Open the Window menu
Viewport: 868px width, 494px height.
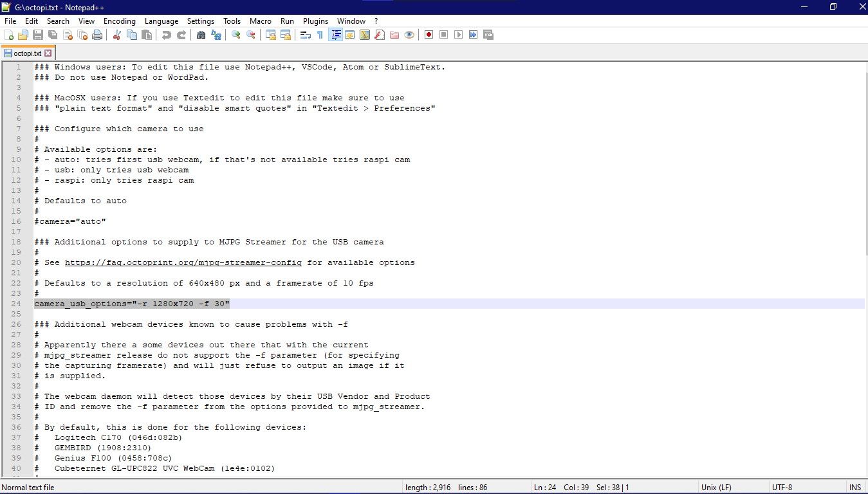tap(351, 21)
